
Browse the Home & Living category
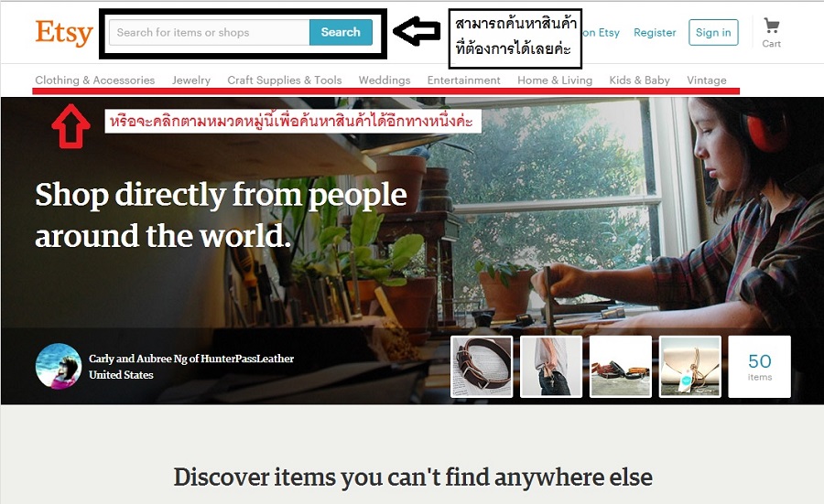point(555,80)
